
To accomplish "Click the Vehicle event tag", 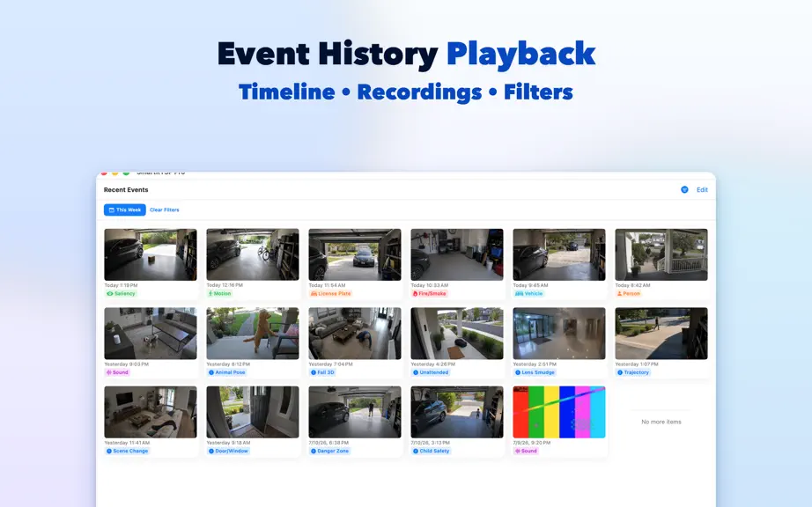I will (528, 293).
